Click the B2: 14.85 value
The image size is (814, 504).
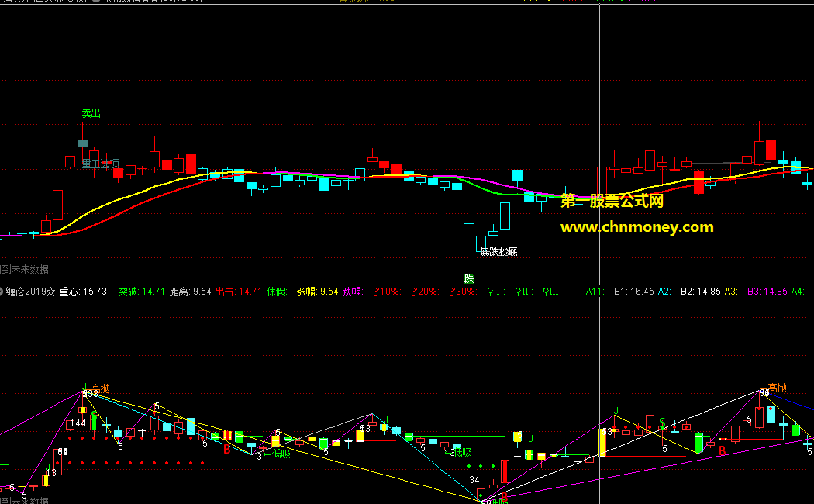point(701,292)
